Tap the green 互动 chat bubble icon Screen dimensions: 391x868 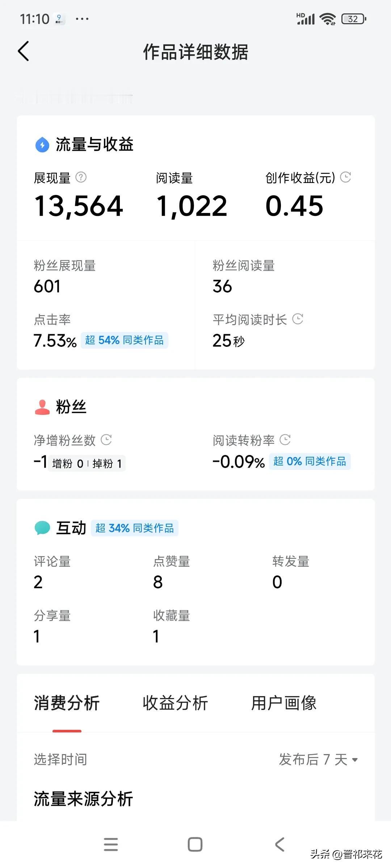click(42, 528)
